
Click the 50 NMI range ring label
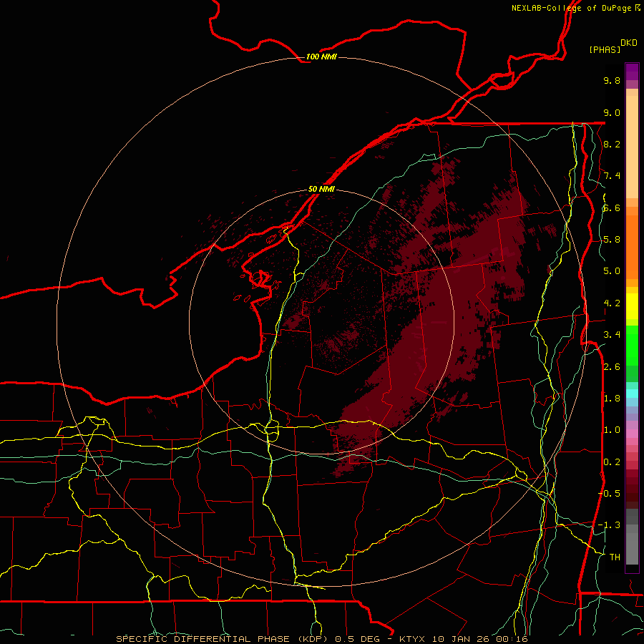click(x=321, y=189)
